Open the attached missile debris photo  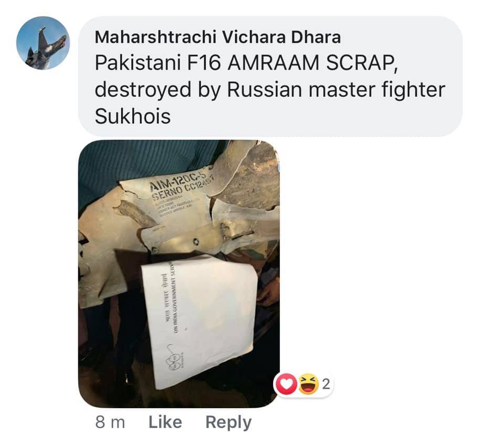pos(178,274)
